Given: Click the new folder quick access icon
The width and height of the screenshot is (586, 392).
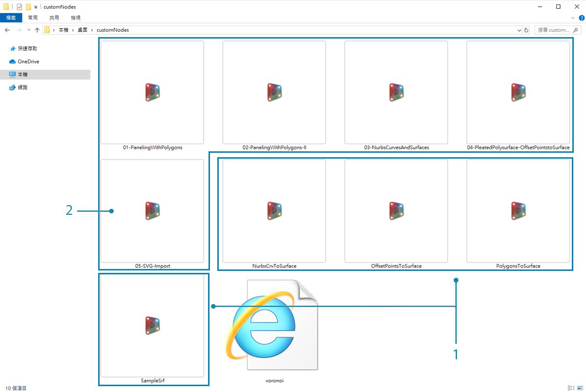Looking at the screenshot, I should coord(28,7).
